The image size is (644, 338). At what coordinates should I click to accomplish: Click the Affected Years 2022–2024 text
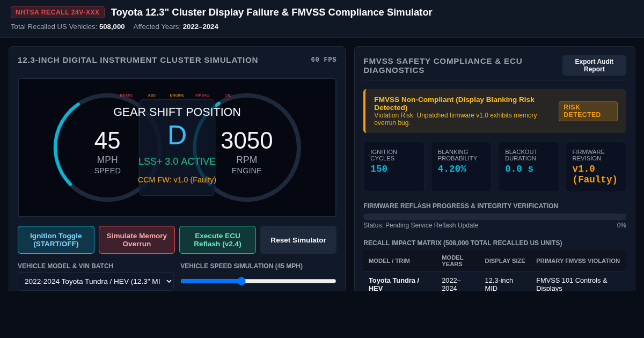click(176, 26)
